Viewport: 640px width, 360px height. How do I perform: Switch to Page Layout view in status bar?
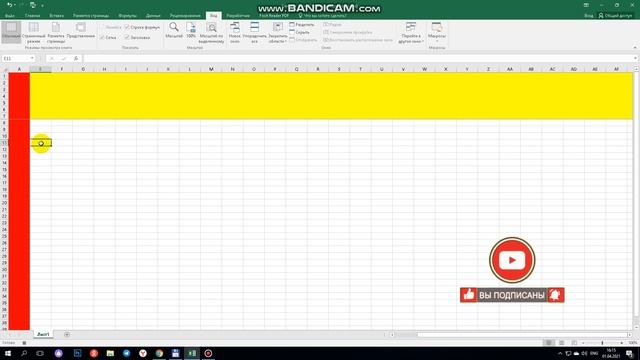[562, 343]
